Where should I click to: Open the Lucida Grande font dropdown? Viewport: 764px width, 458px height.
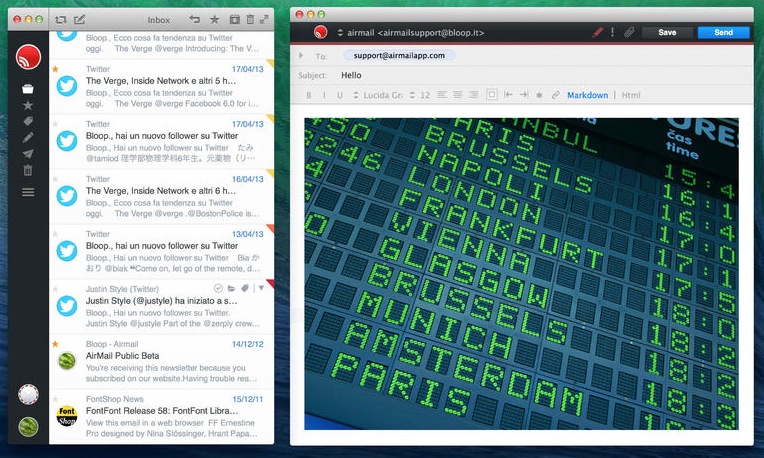pyautogui.click(x=385, y=95)
